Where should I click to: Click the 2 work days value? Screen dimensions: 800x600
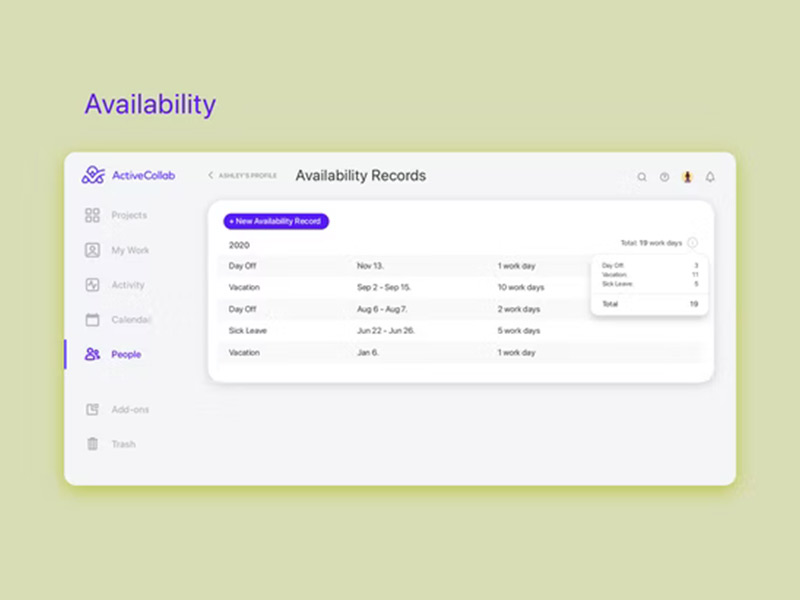click(x=518, y=309)
